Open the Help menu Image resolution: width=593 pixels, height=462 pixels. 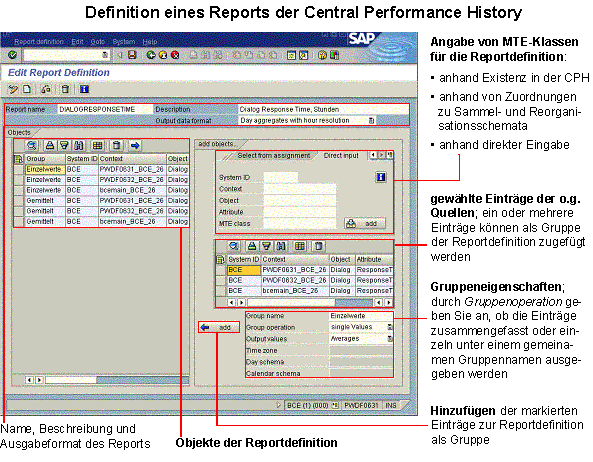[150, 42]
